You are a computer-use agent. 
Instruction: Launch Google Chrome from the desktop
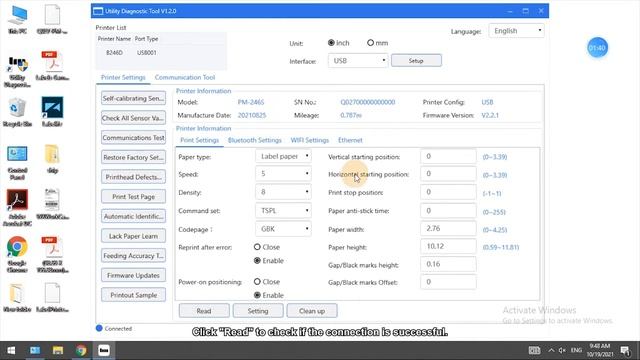point(18,253)
